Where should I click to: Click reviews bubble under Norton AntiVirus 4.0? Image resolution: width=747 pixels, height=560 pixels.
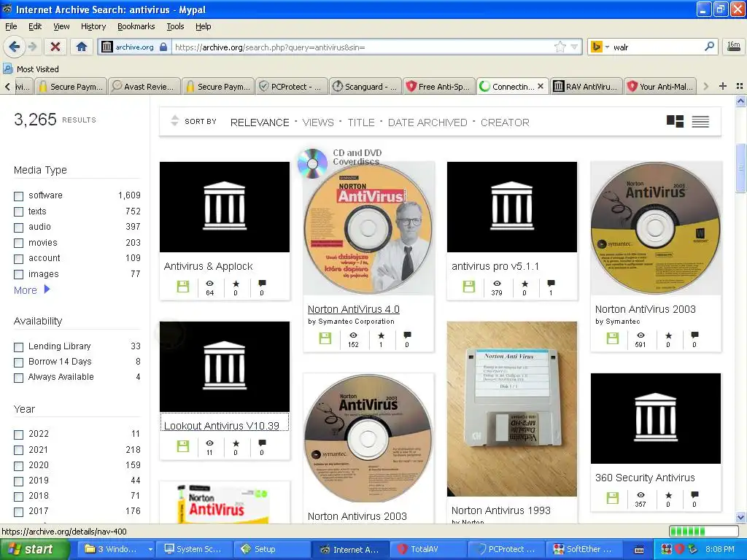(x=407, y=335)
